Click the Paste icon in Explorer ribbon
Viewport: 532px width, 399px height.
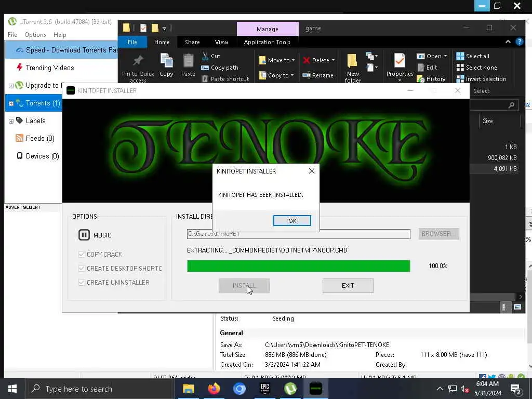(188, 61)
